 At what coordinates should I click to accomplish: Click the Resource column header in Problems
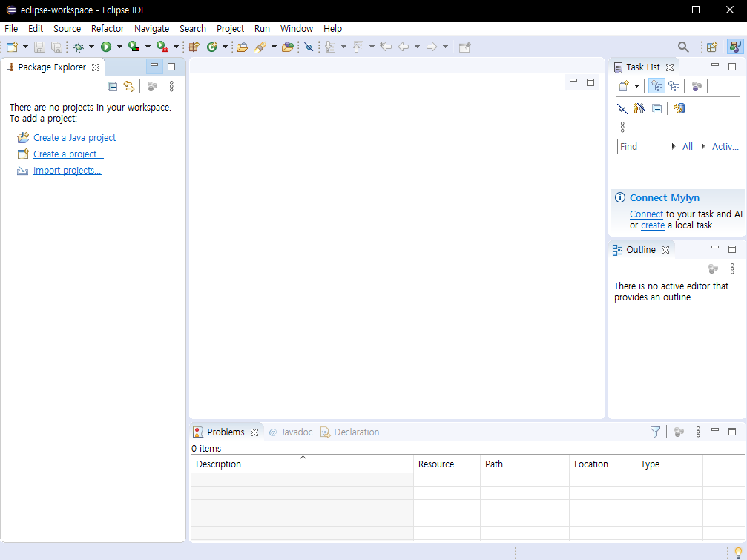(447, 464)
